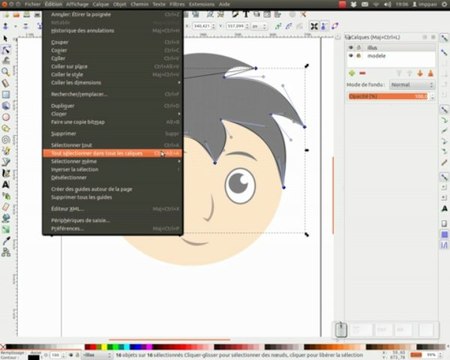
Task: Toggle lock on modele layer
Action: point(359,56)
